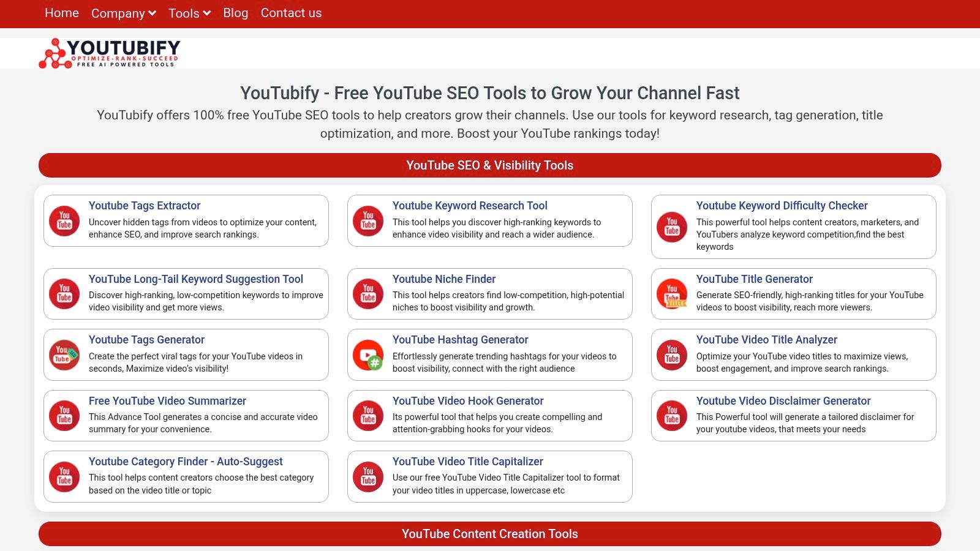Open the Free YouTube Video Summarizer tool

167,400
